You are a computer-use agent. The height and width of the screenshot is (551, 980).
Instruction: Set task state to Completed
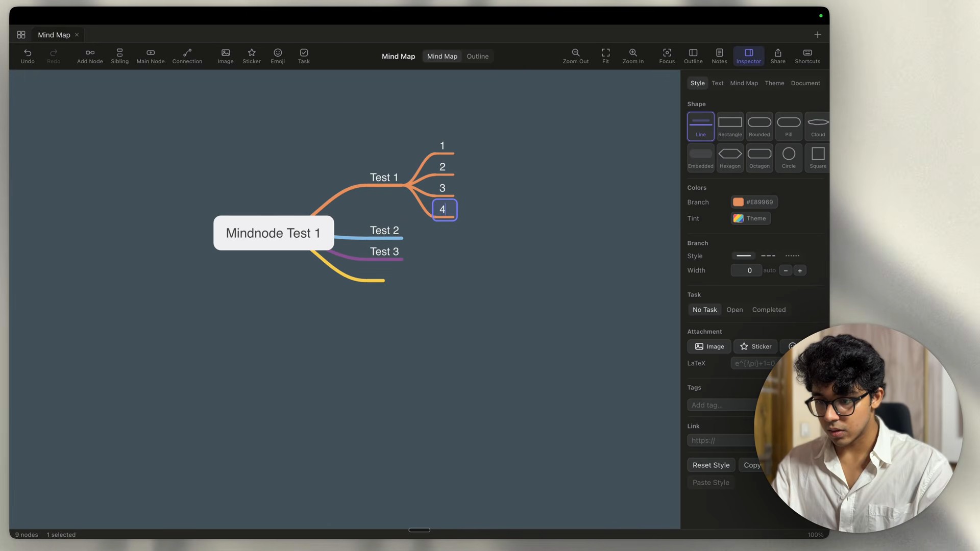click(769, 310)
